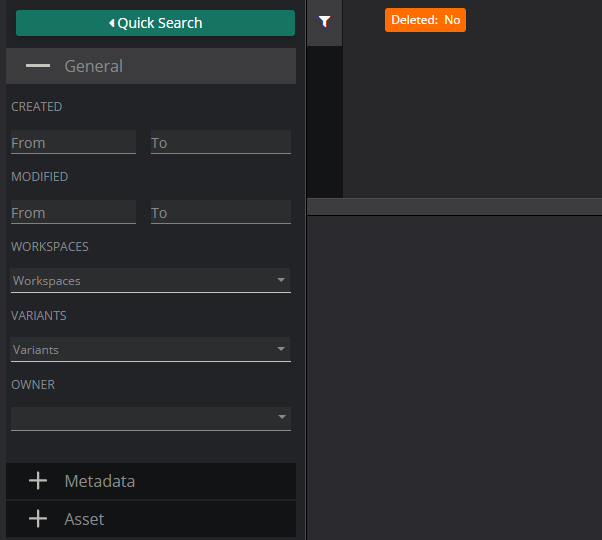
Task: Focus the Created From date field
Action: click(x=73, y=143)
